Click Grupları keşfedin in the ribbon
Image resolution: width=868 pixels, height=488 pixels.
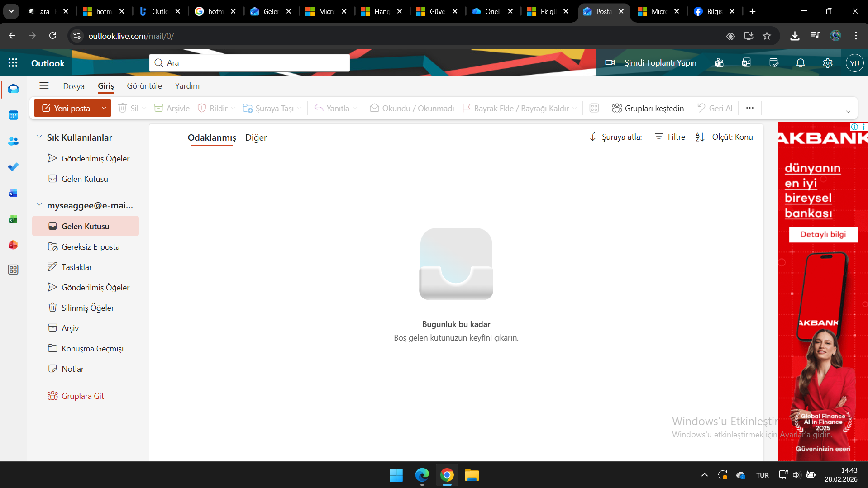click(x=648, y=108)
